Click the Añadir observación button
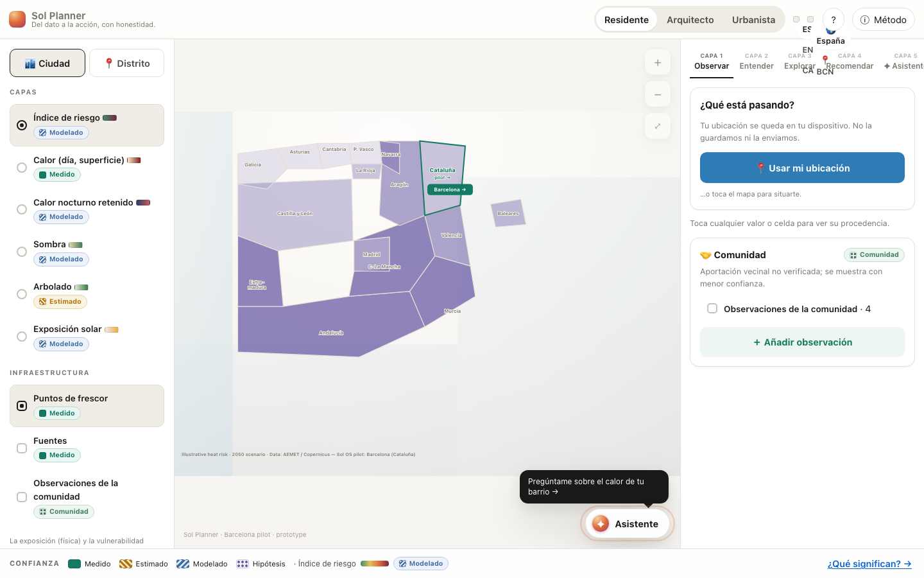 (x=802, y=342)
